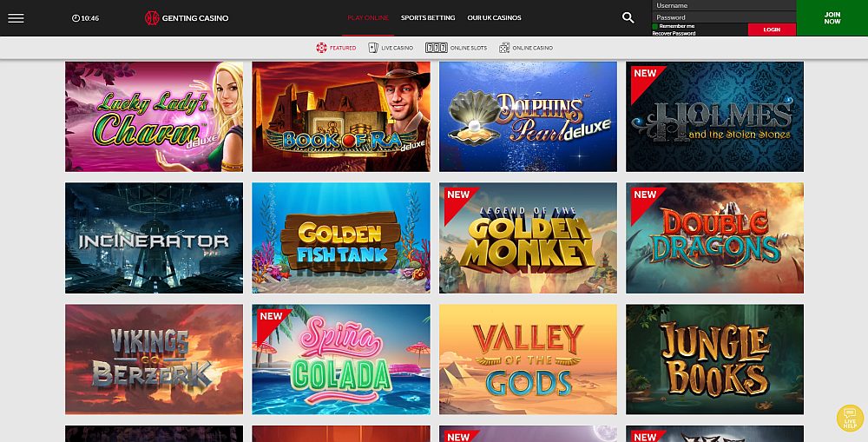The width and height of the screenshot is (868, 442).
Task: Open Legend of the Golden Monkey
Action: coord(528,238)
